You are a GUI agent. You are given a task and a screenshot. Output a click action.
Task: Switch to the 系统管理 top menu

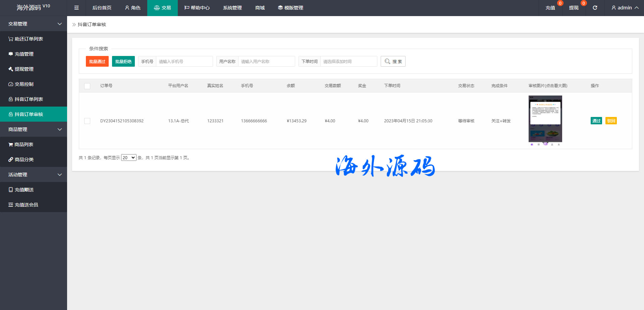pos(232,8)
